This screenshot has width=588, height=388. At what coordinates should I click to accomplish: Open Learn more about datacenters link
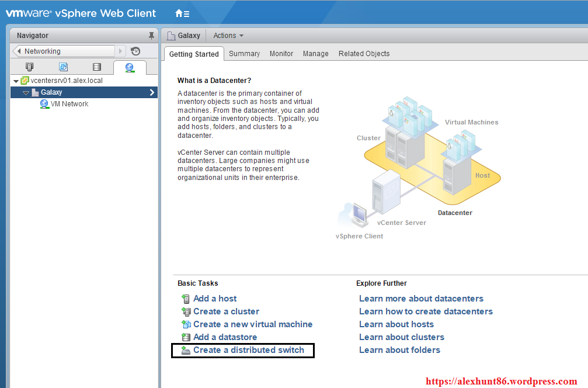coord(421,299)
